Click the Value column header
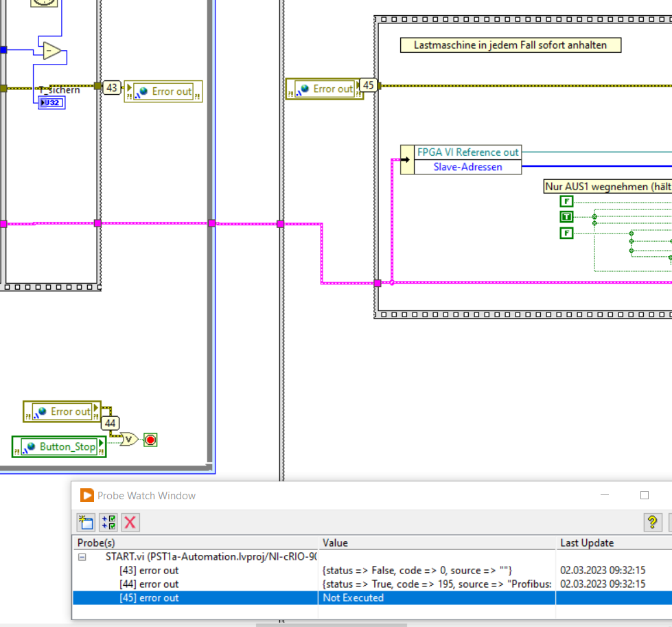Screen dimensions: 672x627 [335, 543]
